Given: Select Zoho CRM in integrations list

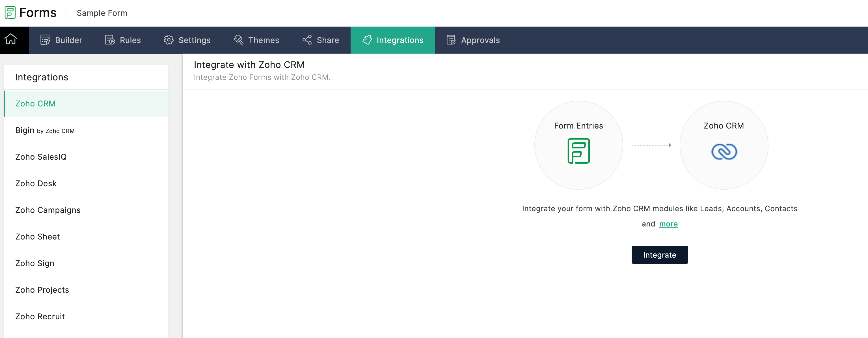Looking at the screenshot, I should [86, 104].
